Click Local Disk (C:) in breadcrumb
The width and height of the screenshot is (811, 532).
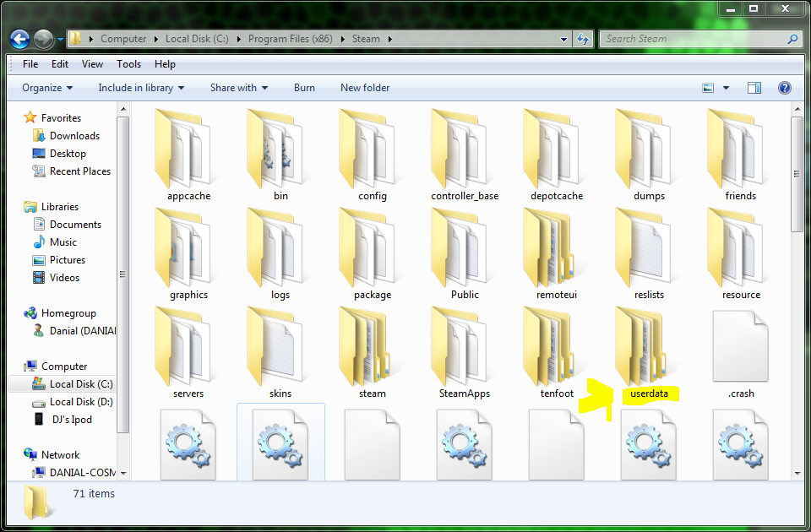[x=197, y=39]
